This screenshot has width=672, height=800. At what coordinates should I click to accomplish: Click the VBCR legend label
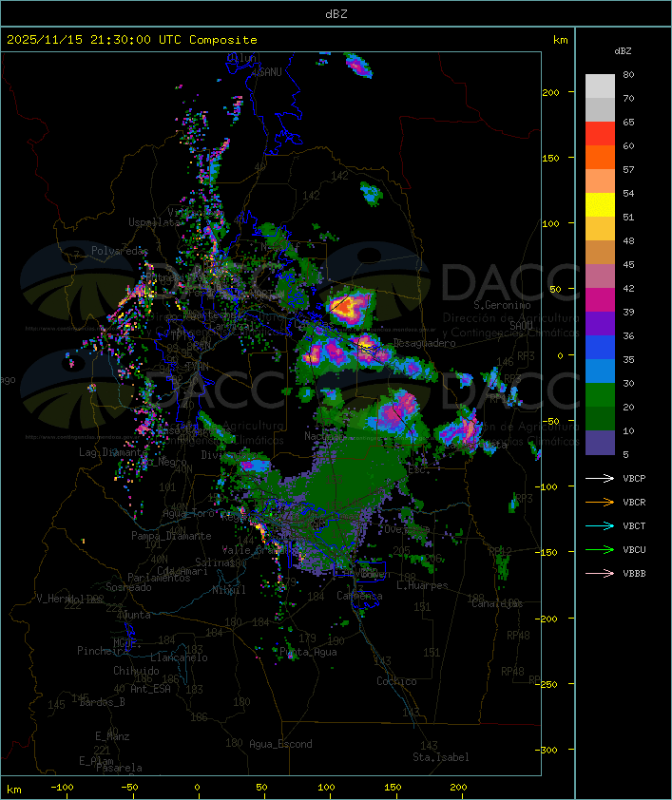tap(634, 502)
